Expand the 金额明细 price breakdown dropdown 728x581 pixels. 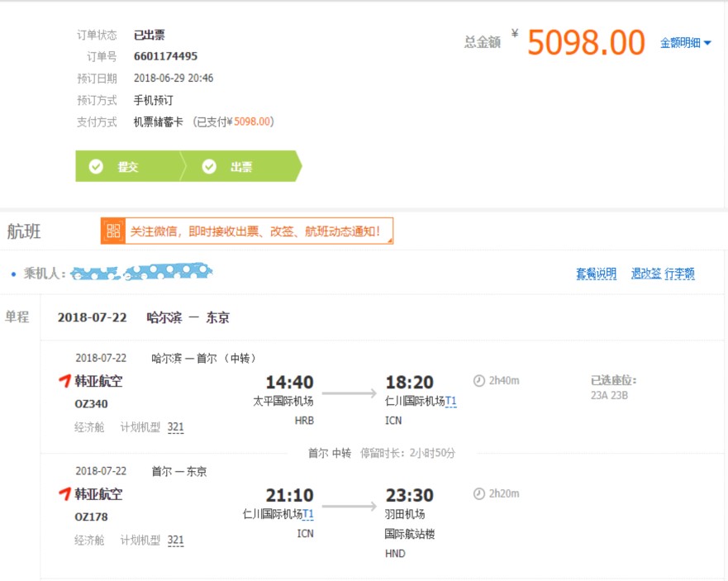[685, 43]
